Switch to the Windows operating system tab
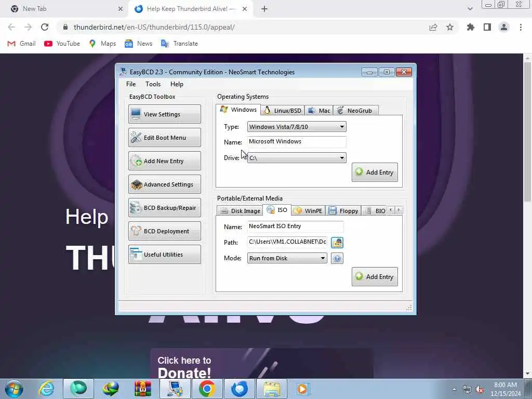 point(238,110)
